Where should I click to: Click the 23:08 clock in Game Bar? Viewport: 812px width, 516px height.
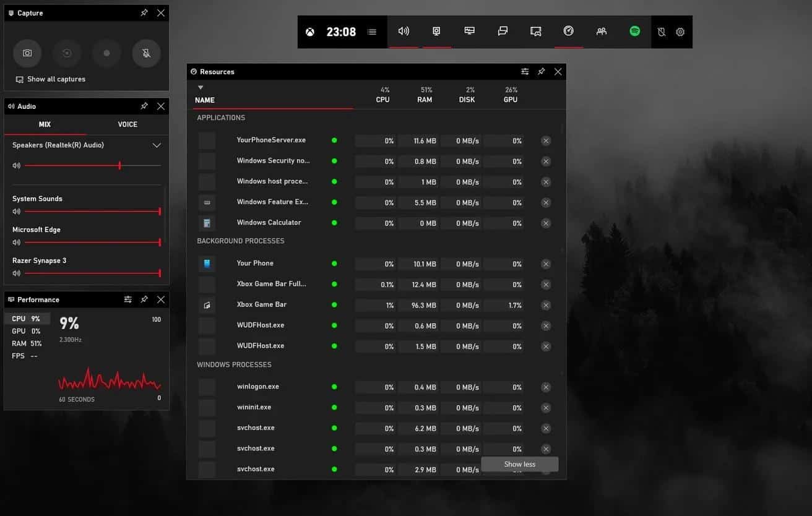(341, 32)
